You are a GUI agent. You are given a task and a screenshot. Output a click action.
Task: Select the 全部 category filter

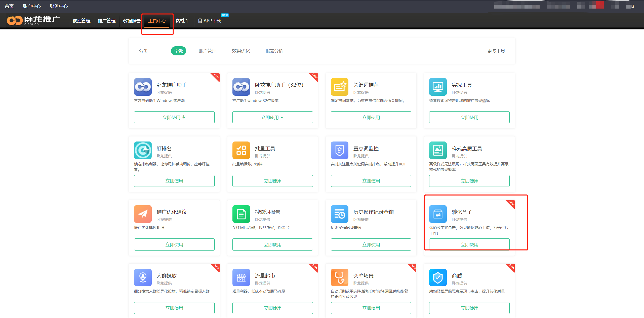pyautogui.click(x=179, y=51)
